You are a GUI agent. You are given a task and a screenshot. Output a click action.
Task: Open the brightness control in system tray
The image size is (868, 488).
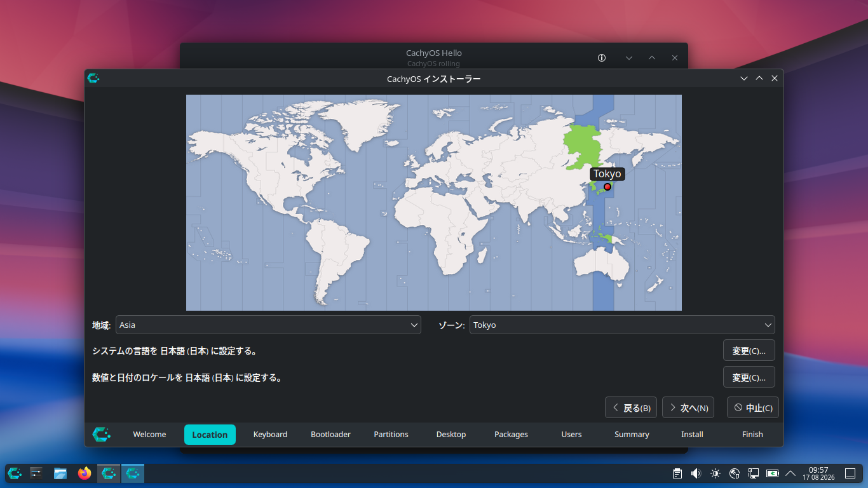point(715,473)
